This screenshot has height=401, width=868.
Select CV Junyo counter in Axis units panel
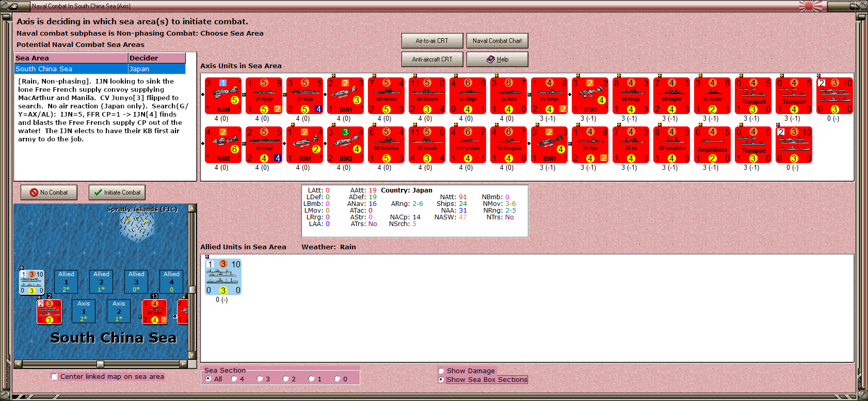click(x=550, y=95)
